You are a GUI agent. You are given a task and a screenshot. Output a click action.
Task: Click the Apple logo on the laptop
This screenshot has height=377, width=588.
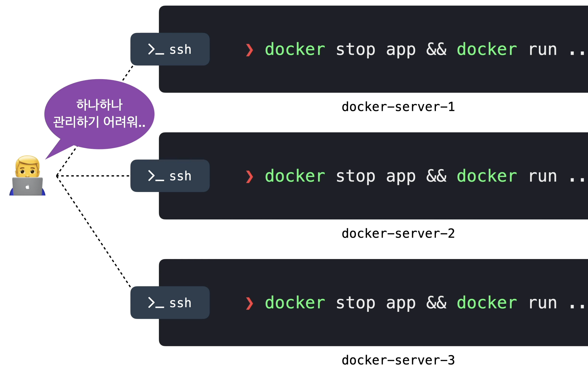[x=27, y=187]
